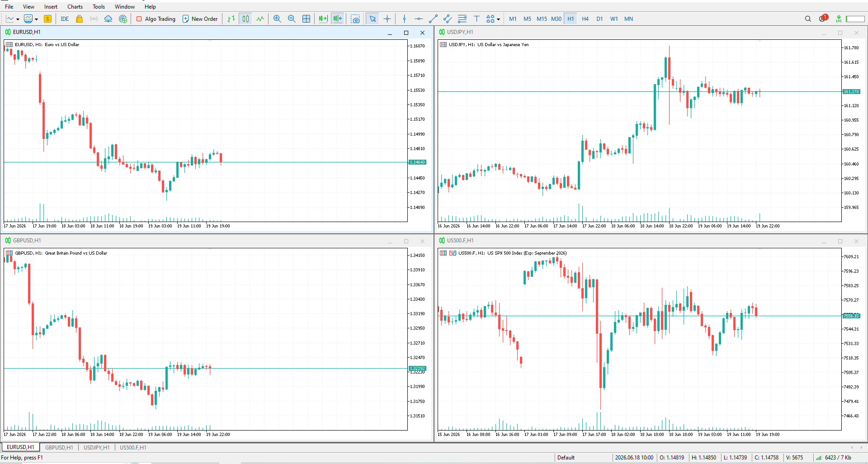Switch to the GBPUSD,H1 bottom tab
The image size is (868, 464).
coord(59,447)
